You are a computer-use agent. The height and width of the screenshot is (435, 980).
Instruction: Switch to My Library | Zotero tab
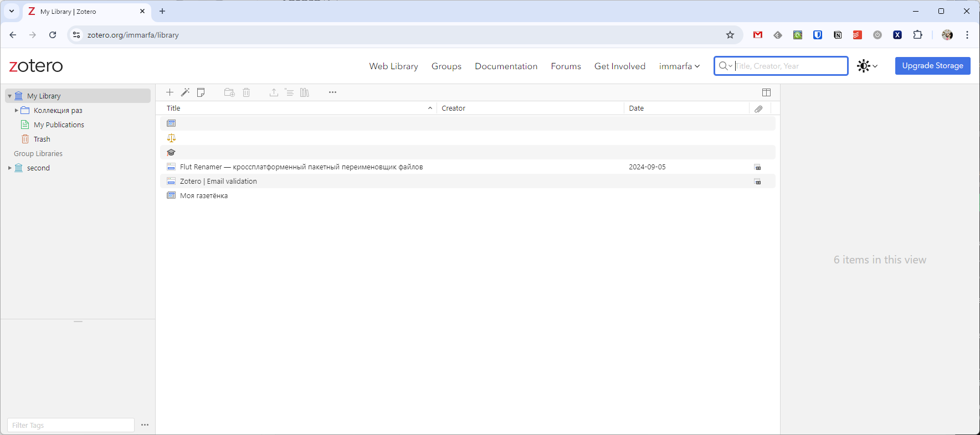(x=87, y=11)
